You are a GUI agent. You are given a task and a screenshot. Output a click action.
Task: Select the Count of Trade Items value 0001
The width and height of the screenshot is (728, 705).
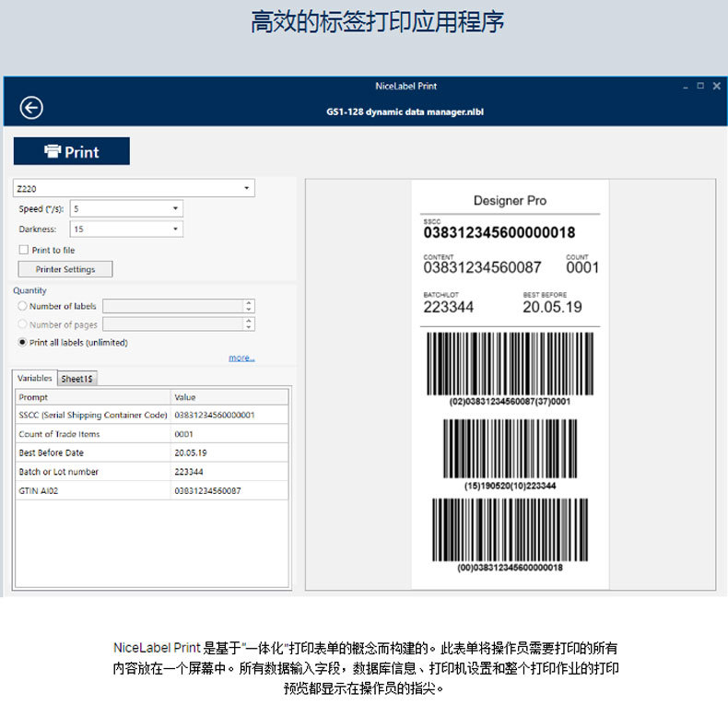[x=184, y=434]
